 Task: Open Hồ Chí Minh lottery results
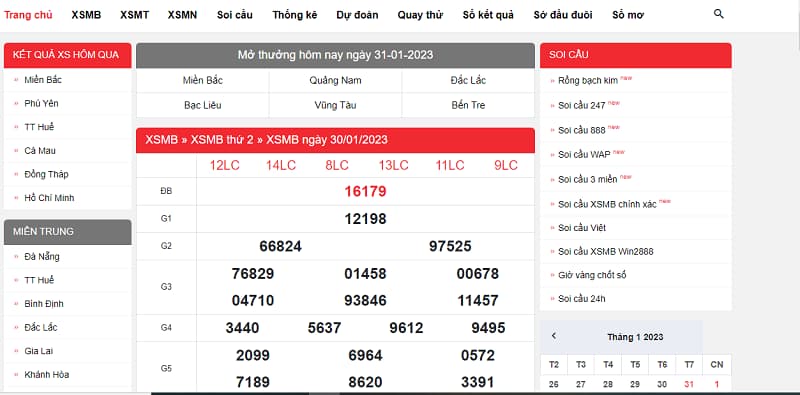point(49,198)
